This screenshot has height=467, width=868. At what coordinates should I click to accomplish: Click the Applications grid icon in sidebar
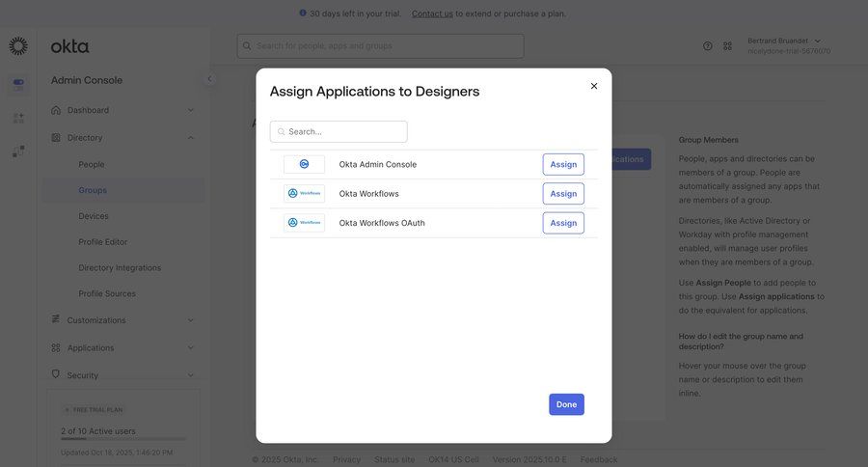[x=56, y=348]
